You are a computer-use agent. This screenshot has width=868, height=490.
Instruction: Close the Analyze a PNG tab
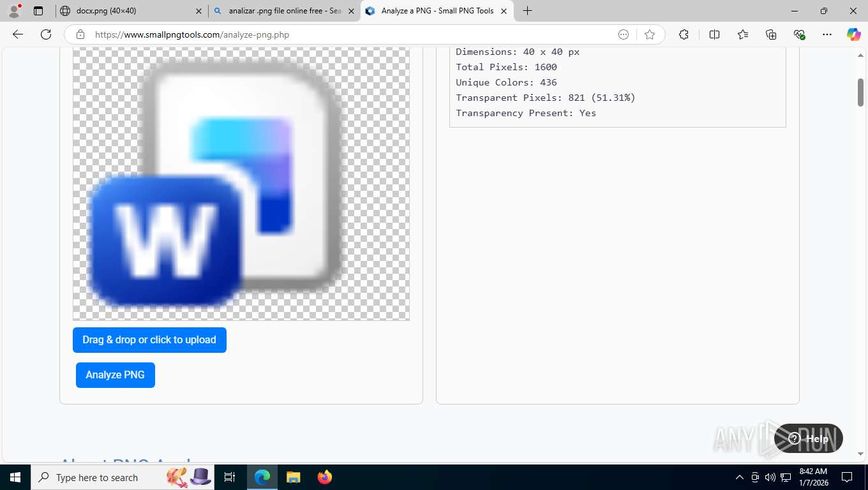tap(504, 11)
